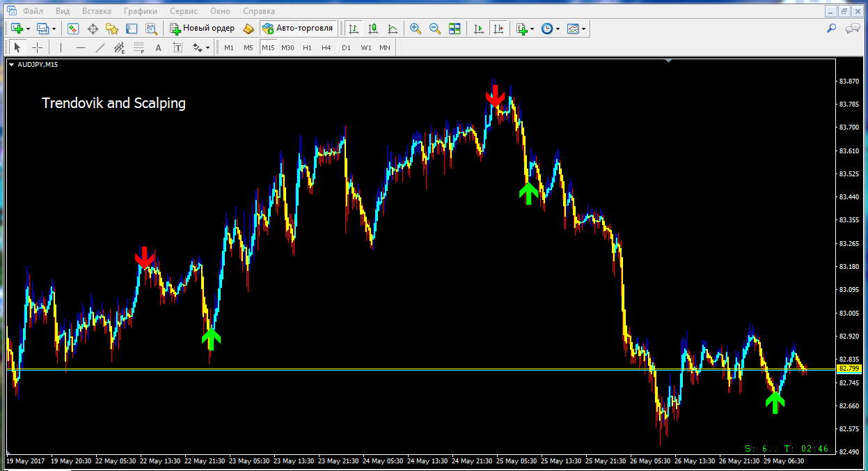Screen dimensions: 868x471
Task: Click the crosshair cursor tool
Action: click(x=37, y=47)
